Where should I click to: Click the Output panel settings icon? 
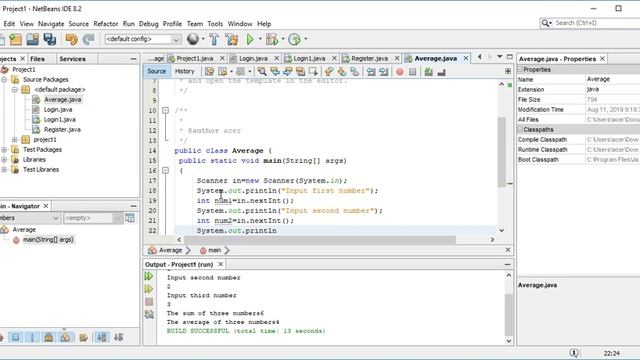(149, 314)
